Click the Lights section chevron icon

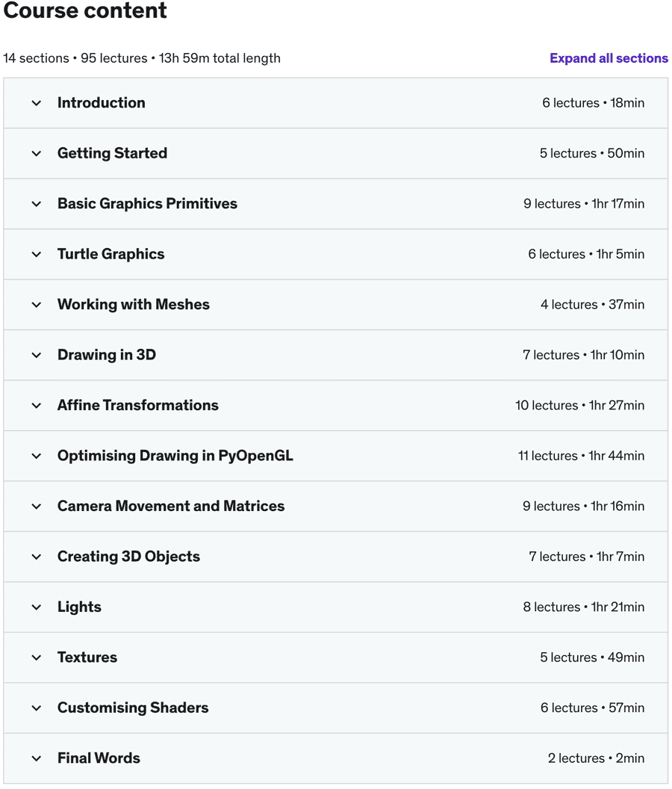37,607
